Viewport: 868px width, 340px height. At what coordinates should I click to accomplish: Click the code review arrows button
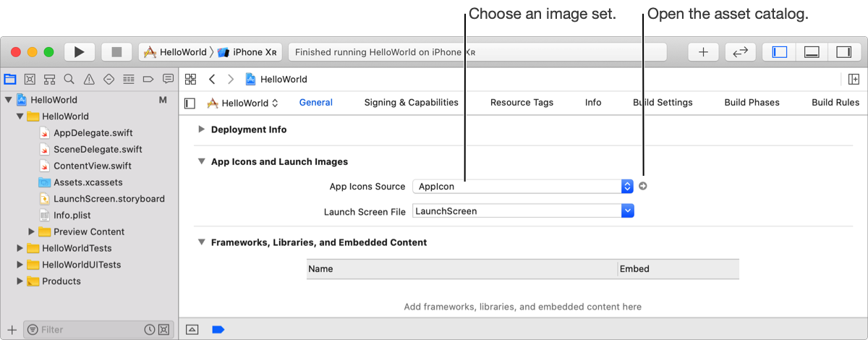click(740, 52)
